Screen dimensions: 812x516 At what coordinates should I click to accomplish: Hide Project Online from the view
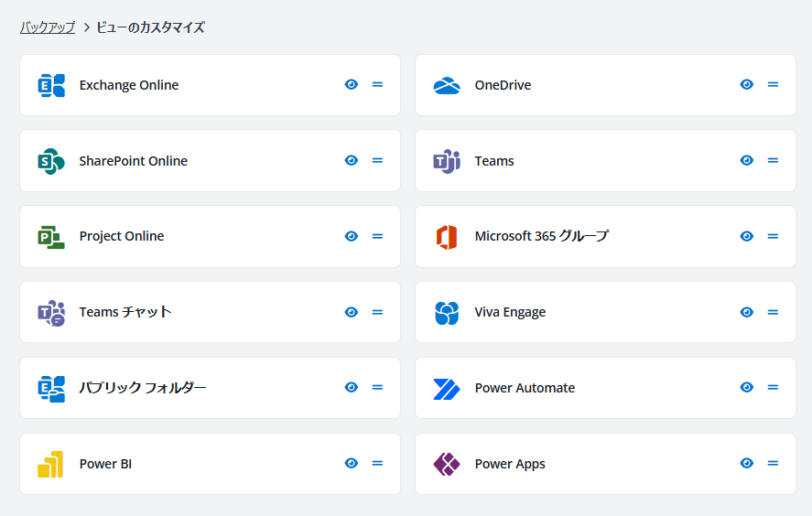pos(352,236)
